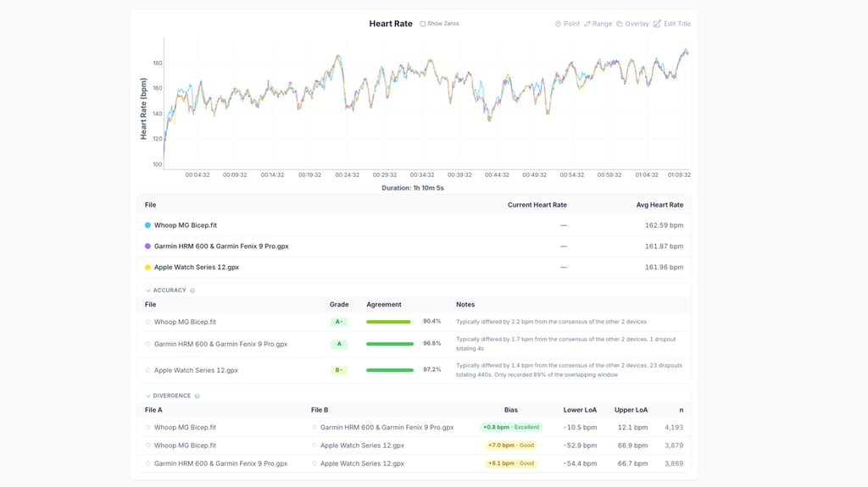The image size is (868, 487).
Task: Collapse the ACCURACY section chevron
Action: point(147,291)
